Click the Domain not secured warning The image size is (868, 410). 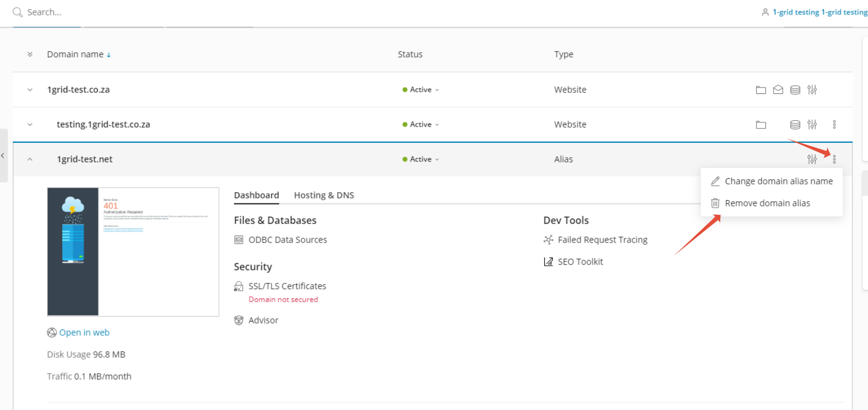[283, 299]
